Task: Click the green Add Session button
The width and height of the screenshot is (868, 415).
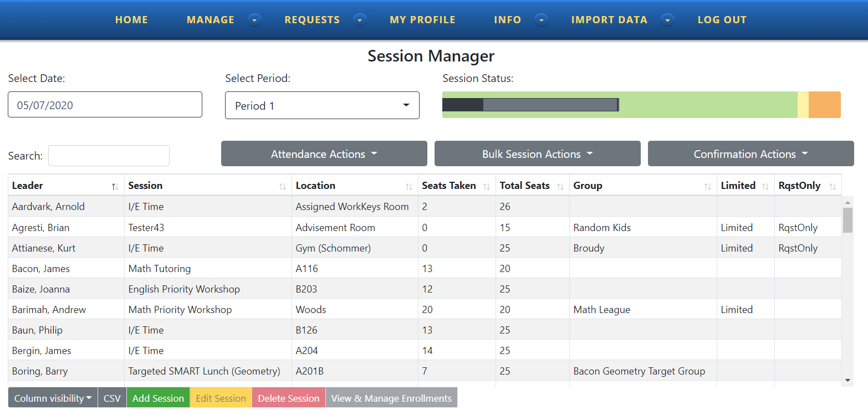Action: click(158, 398)
